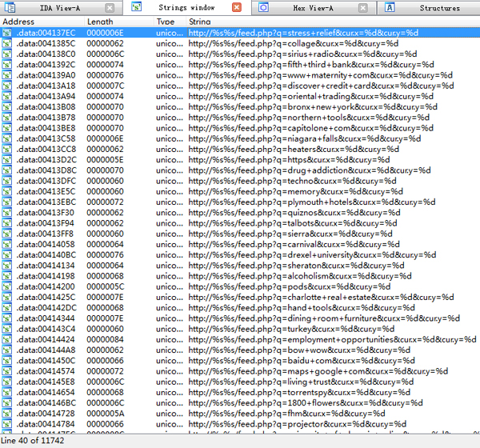The image size is (480, 448).
Task: Select the discover+credit+card URL string
Action: pos(321,86)
